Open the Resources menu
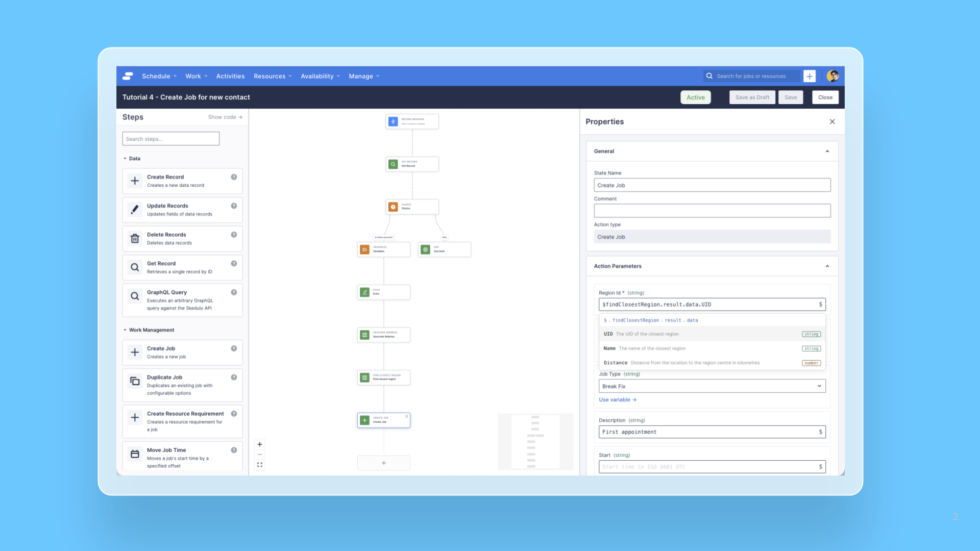 (x=273, y=77)
